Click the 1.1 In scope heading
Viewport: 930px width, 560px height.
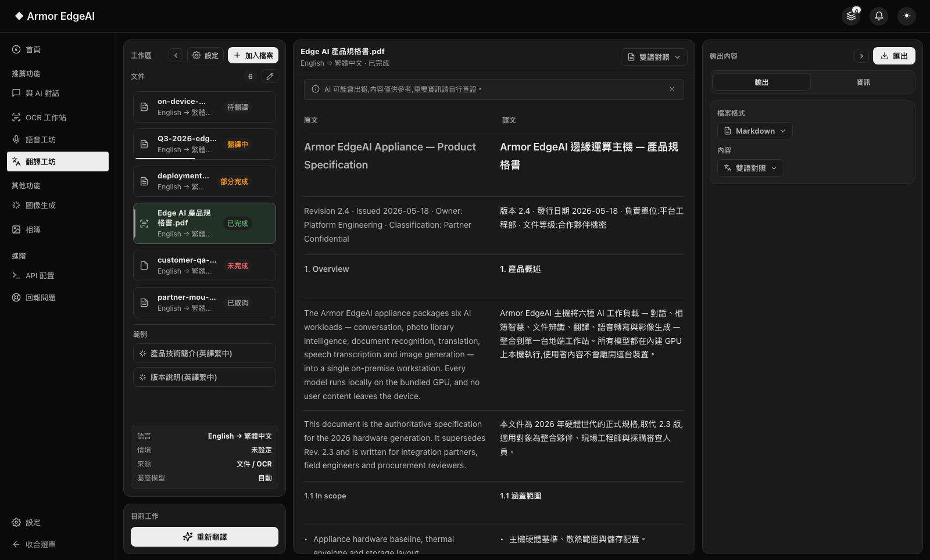(x=325, y=496)
